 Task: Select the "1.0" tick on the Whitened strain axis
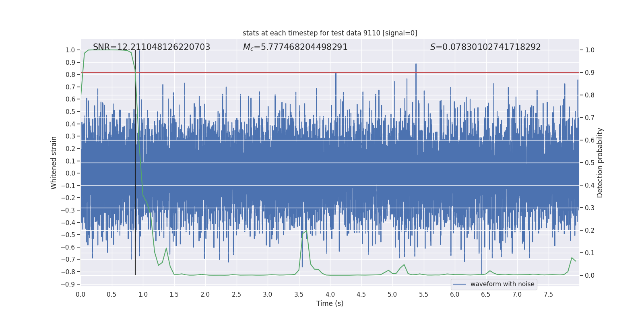(70, 50)
